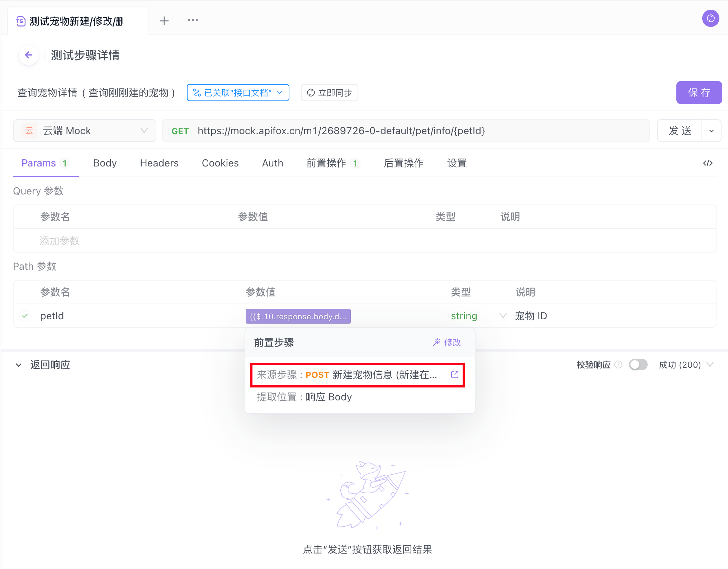Open the cloud Mock environment dropdown
The width and height of the screenshot is (728, 569).
coord(144,131)
